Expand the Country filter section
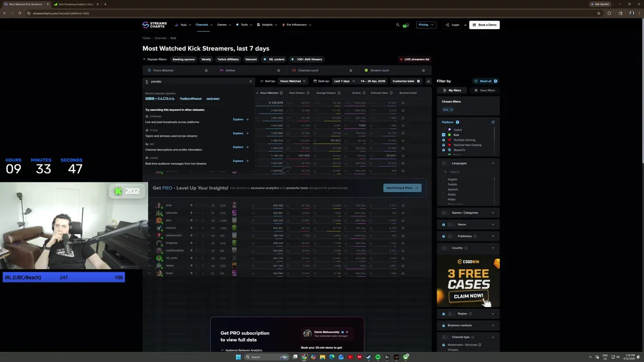Image resolution: width=644 pixels, height=362 pixels. [x=493, y=248]
